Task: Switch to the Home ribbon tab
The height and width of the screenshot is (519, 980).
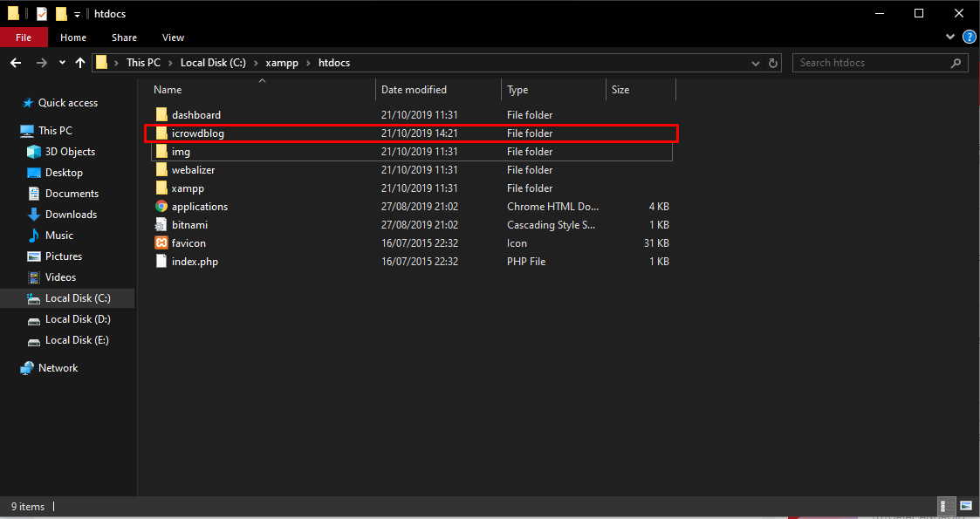Action: point(73,38)
